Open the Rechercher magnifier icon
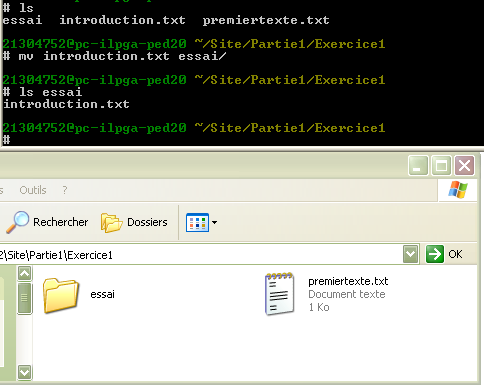Image resolution: width=484 pixels, height=391 pixels. point(17,222)
